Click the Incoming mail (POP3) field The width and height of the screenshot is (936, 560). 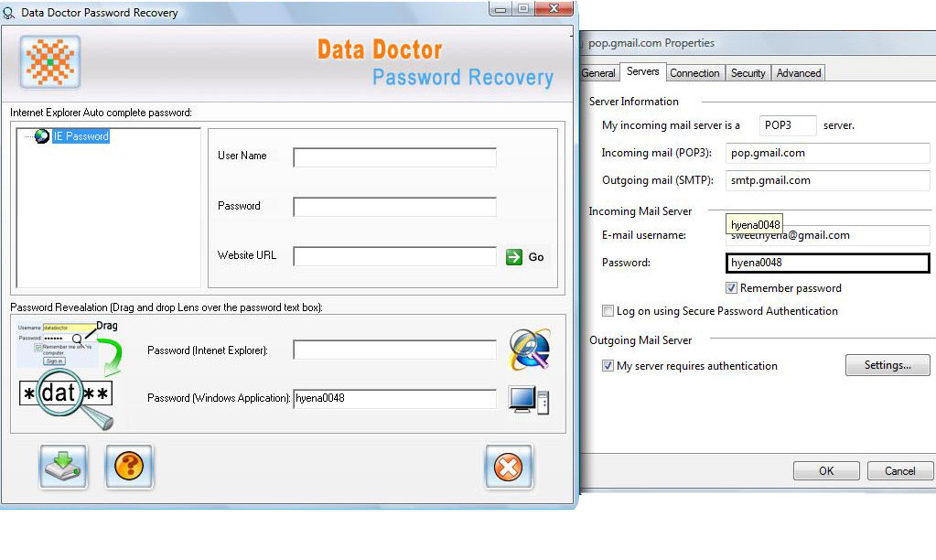[x=827, y=153]
